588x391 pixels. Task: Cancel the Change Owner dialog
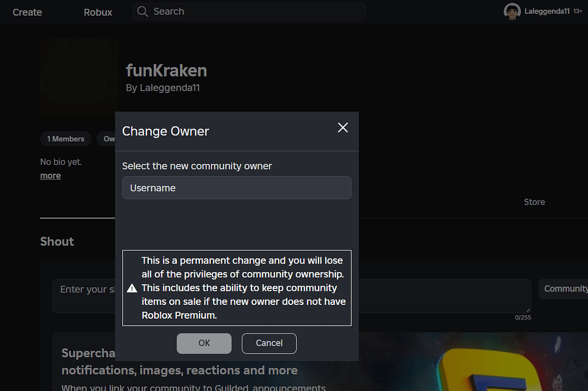click(269, 343)
